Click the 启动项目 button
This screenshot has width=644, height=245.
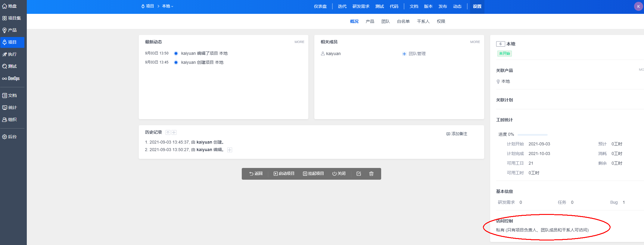[284, 174]
